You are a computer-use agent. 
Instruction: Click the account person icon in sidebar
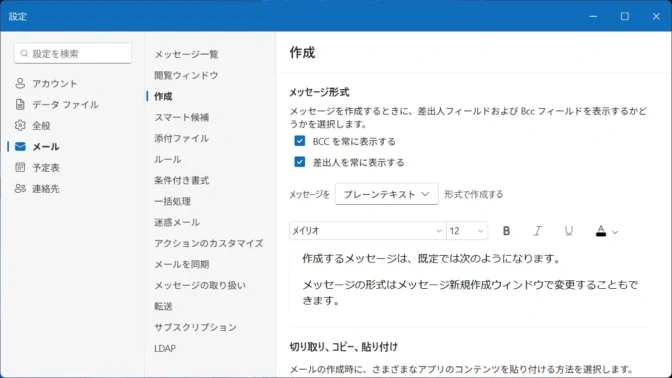(x=20, y=83)
